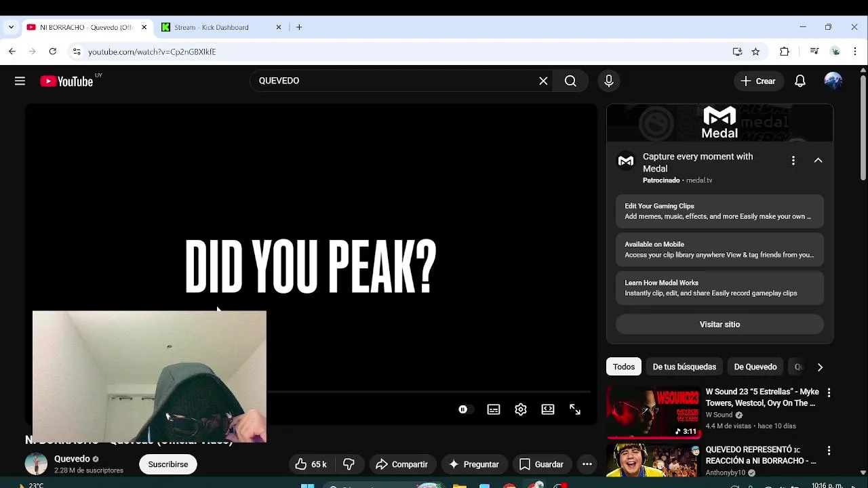The image size is (868, 488).
Task: Open the Quevedo channel avatar
Action: (36, 464)
